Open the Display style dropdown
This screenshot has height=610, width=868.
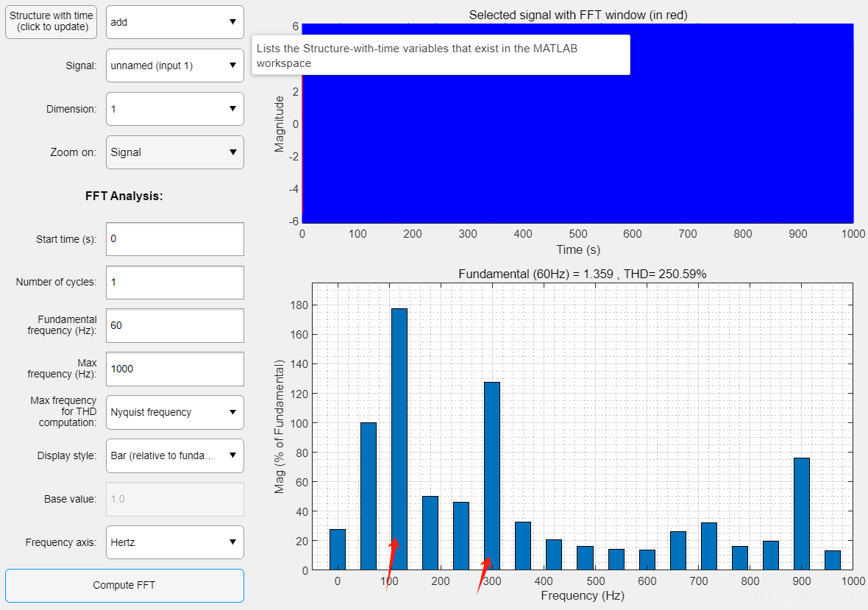(x=174, y=455)
